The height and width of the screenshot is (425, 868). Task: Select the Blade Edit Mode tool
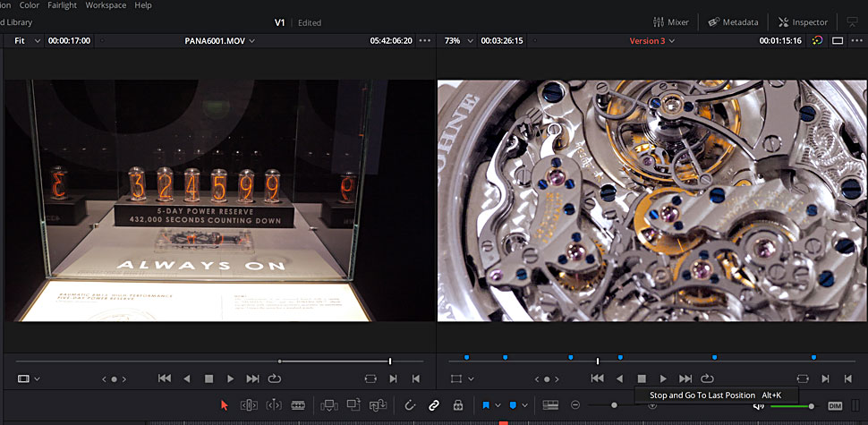(x=298, y=405)
